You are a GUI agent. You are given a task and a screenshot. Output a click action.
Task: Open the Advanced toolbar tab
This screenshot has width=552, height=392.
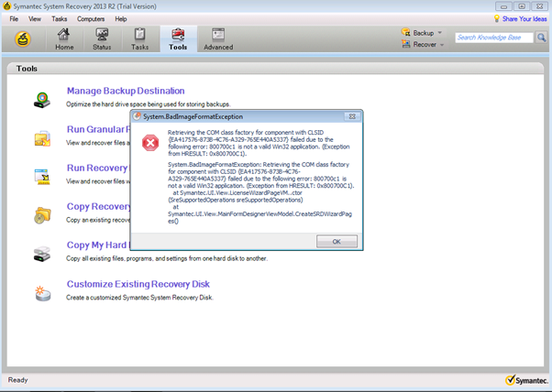click(x=218, y=39)
